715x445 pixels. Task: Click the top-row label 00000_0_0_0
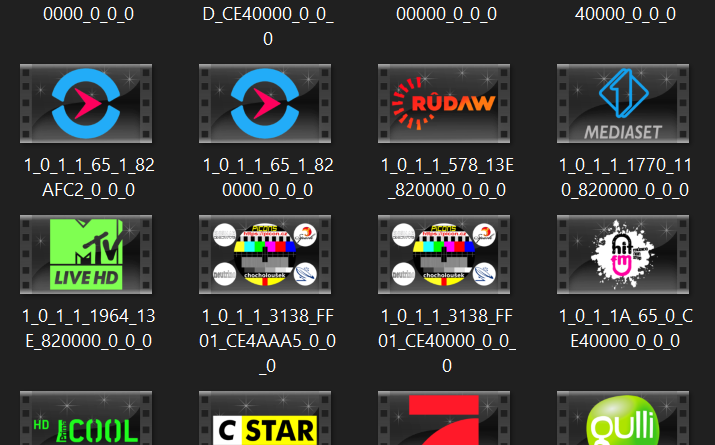(446, 14)
